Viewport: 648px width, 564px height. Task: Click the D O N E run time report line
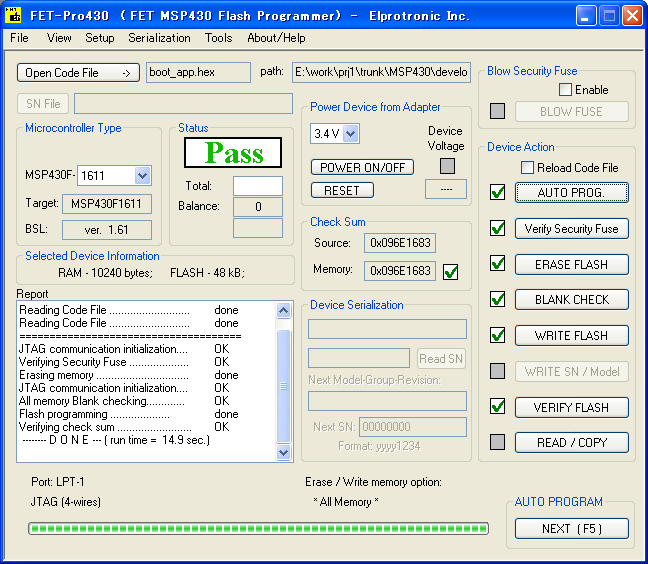click(x=116, y=440)
